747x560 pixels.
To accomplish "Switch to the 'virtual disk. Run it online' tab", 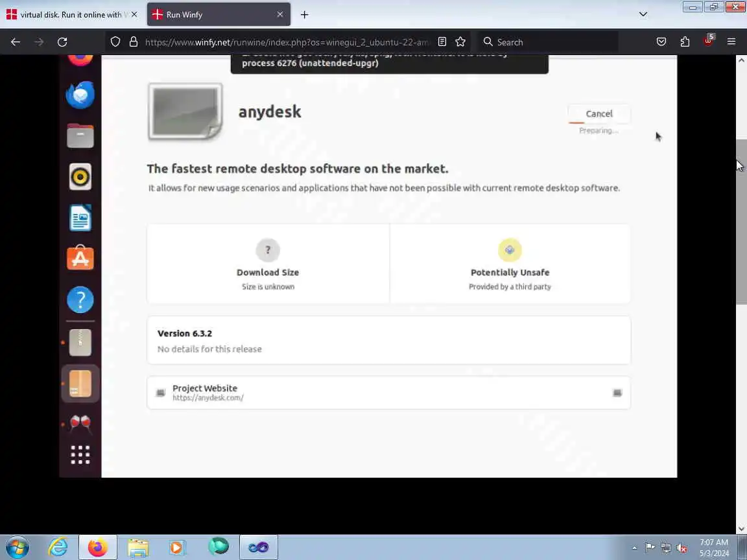I will pyautogui.click(x=72, y=15).
